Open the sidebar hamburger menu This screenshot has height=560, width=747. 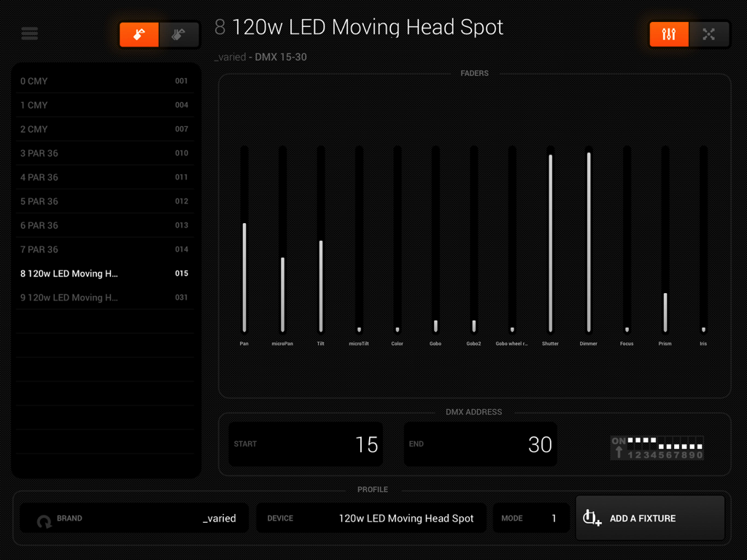pyautogui.click(x=29, y=34)
